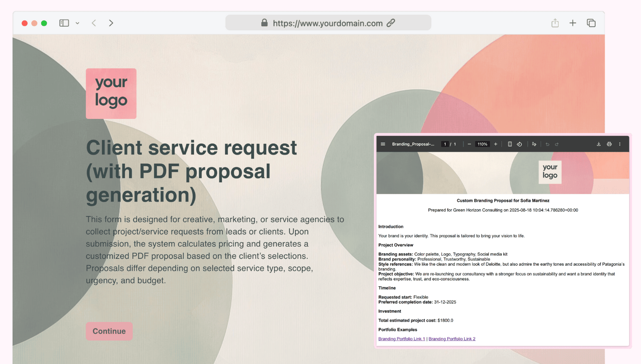The image size is (641, 364).
Task: Click 'Total estimated project cost: $1800.0' line
Action: tap(416, 320)
